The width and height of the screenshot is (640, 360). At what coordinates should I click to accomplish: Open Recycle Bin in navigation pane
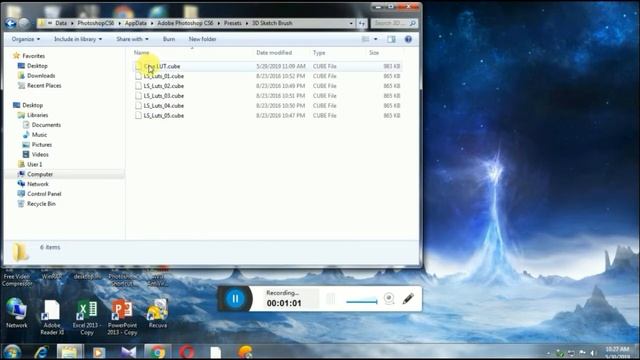point(41,204)
